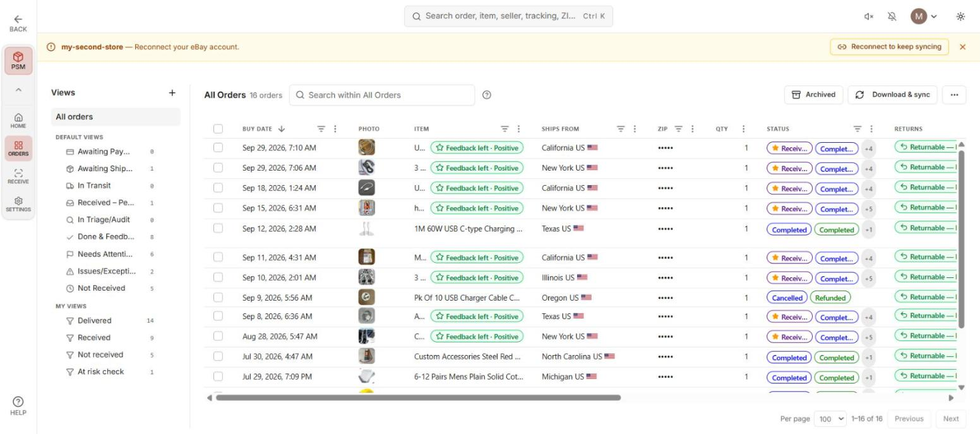Go back using the BACK arrow

[18, 23]
